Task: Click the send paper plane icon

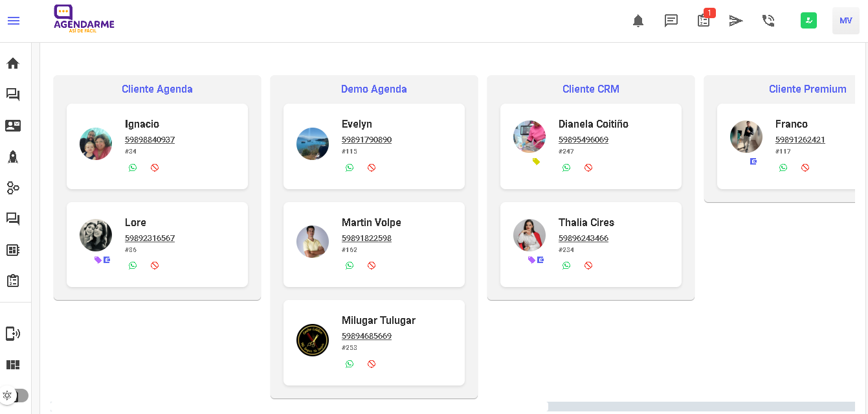Action: (736, 21)
